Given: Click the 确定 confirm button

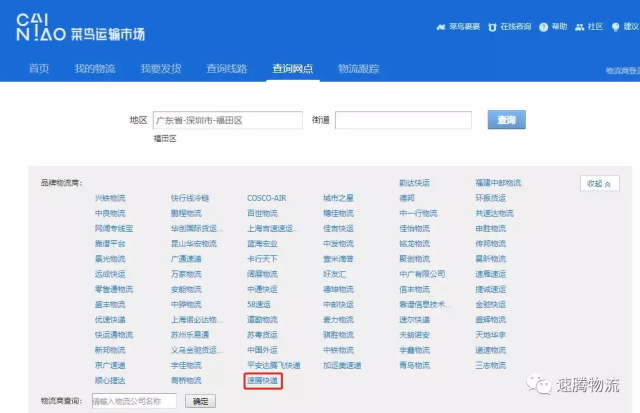Looking at the screenshot, I should [x=200, y=401].
